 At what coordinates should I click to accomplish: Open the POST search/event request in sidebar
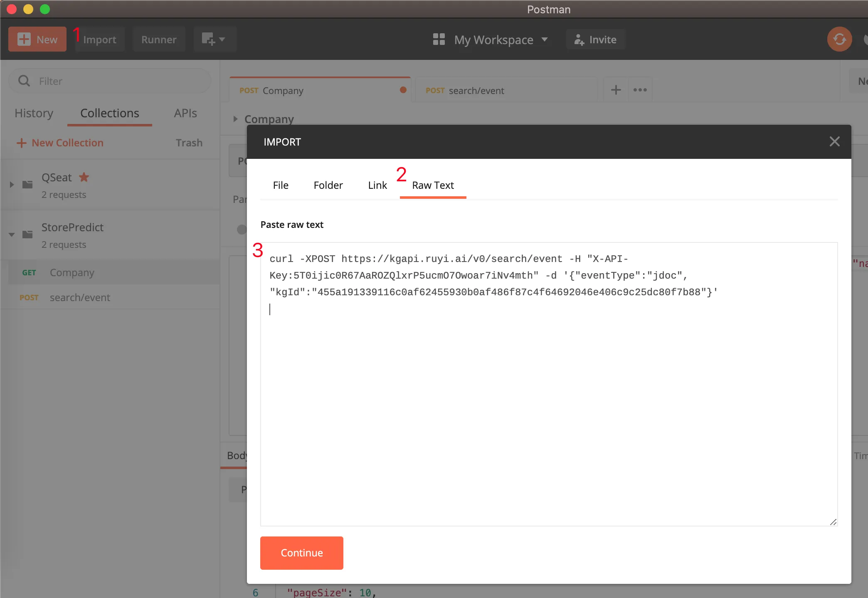[x=80, y=298]
